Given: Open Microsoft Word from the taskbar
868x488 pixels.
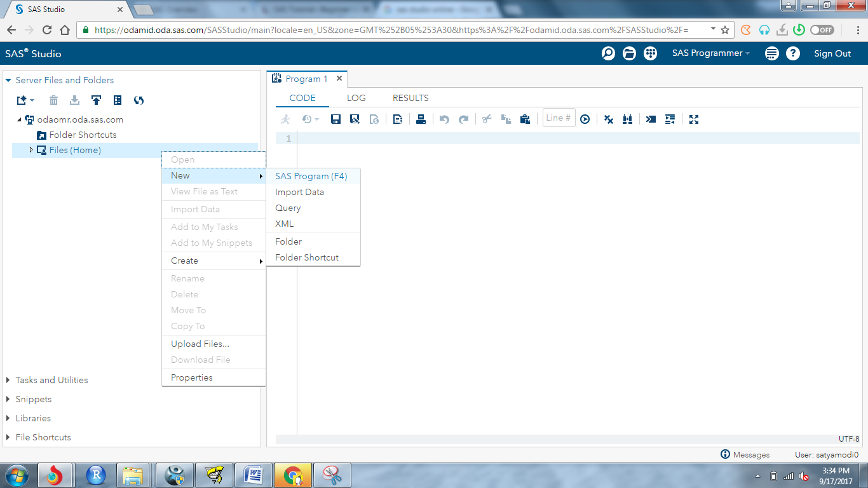Looking at the screenshot, I should click(254, 475).
